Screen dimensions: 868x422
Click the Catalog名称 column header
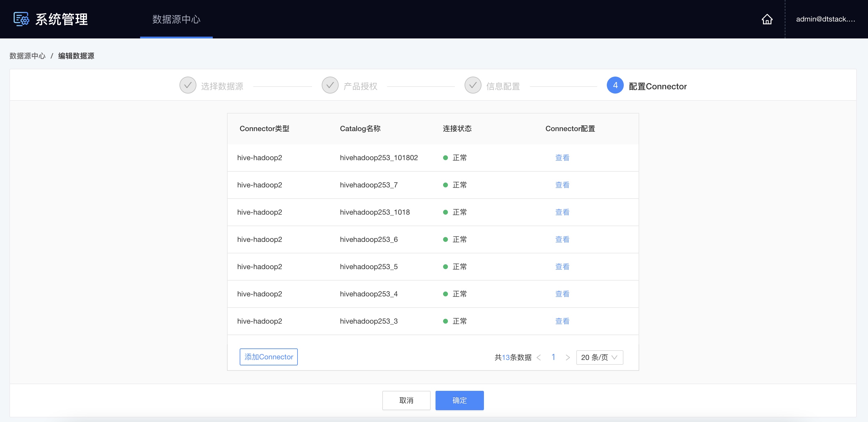[x=360, y=129]
